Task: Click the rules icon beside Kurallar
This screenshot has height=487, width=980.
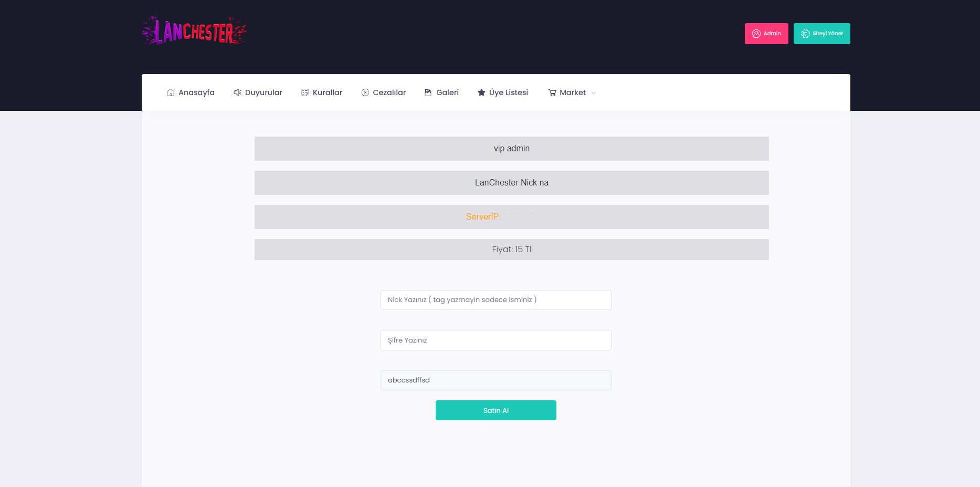Action: click(305, 92)
